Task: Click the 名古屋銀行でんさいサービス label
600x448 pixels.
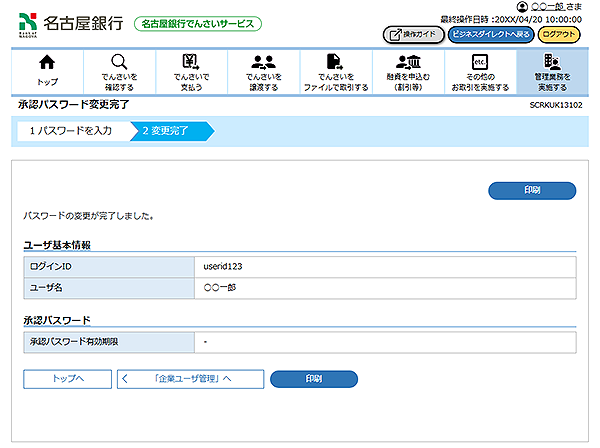Action: pyautogui.click(x=197, y=22)
